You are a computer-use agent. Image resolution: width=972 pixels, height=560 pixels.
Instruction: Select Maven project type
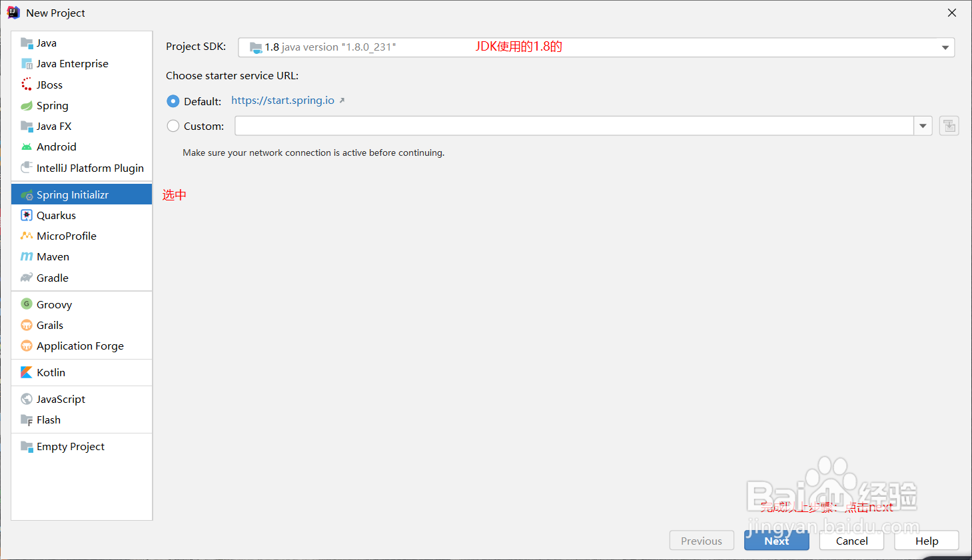coord(82,256)
